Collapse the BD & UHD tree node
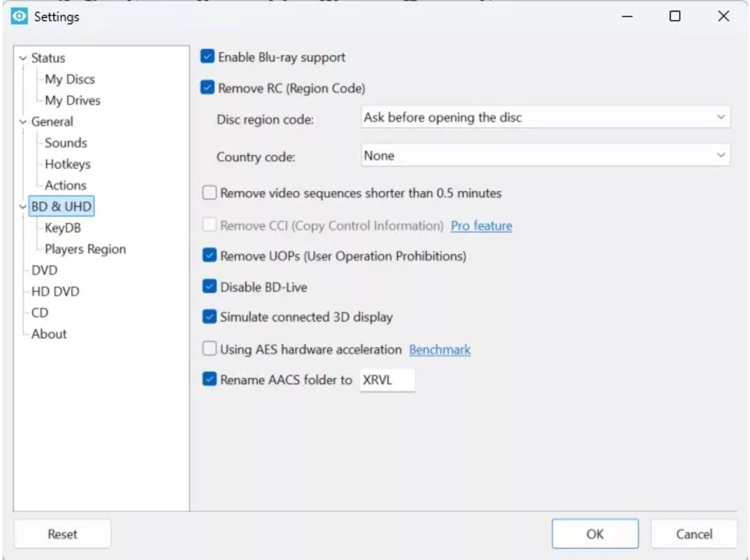The height and width of the screenshot is (560, 750). pos(23,207)
